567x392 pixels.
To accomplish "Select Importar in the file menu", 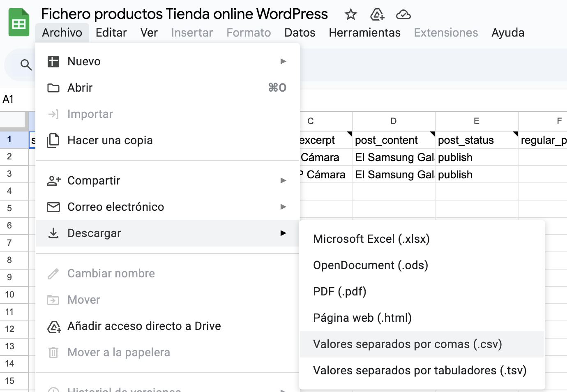I will [168, 114].
